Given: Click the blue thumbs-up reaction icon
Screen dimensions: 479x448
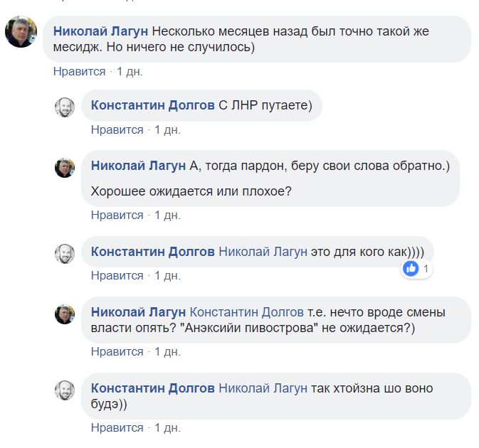Looking at the screenshot, I should pos(411,269).
